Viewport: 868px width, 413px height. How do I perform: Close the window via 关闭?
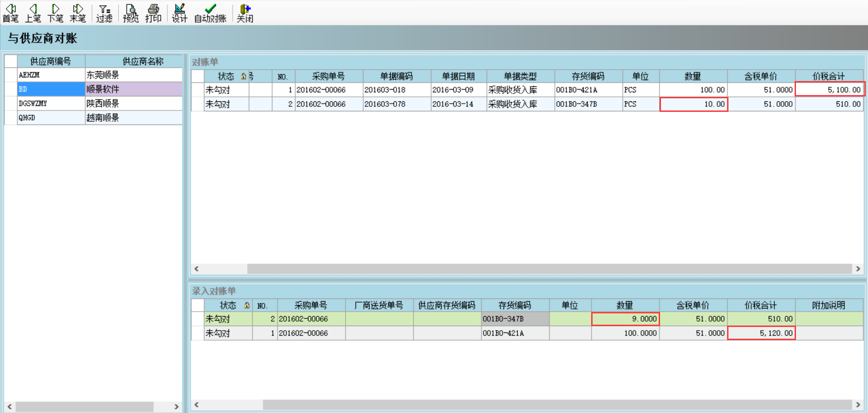245,13
